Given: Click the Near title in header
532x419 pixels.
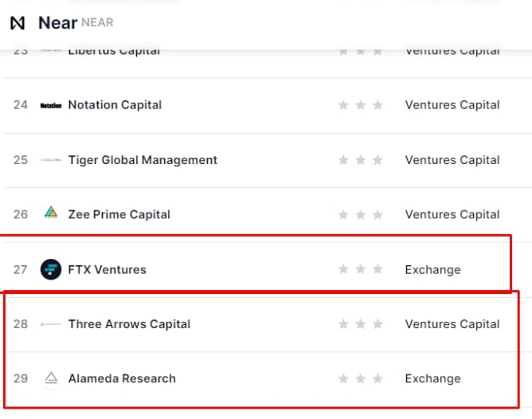Looking at the screenshot, I should coord(58,23).
